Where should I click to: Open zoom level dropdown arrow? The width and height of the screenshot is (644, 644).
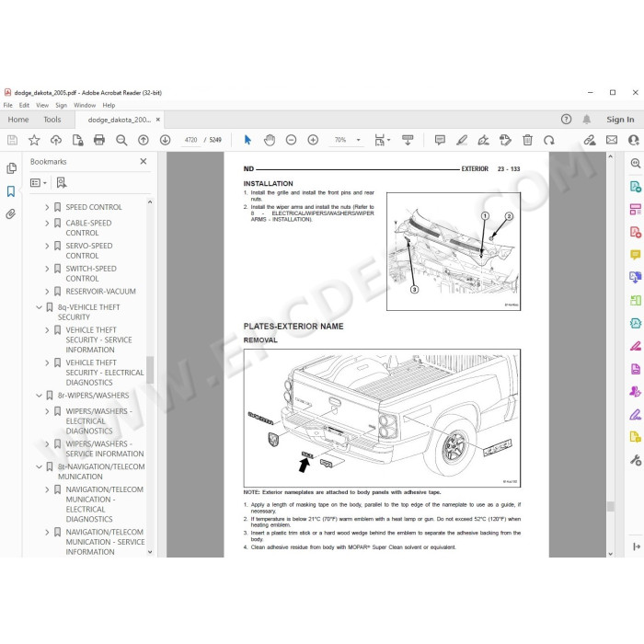pos(358,140)
